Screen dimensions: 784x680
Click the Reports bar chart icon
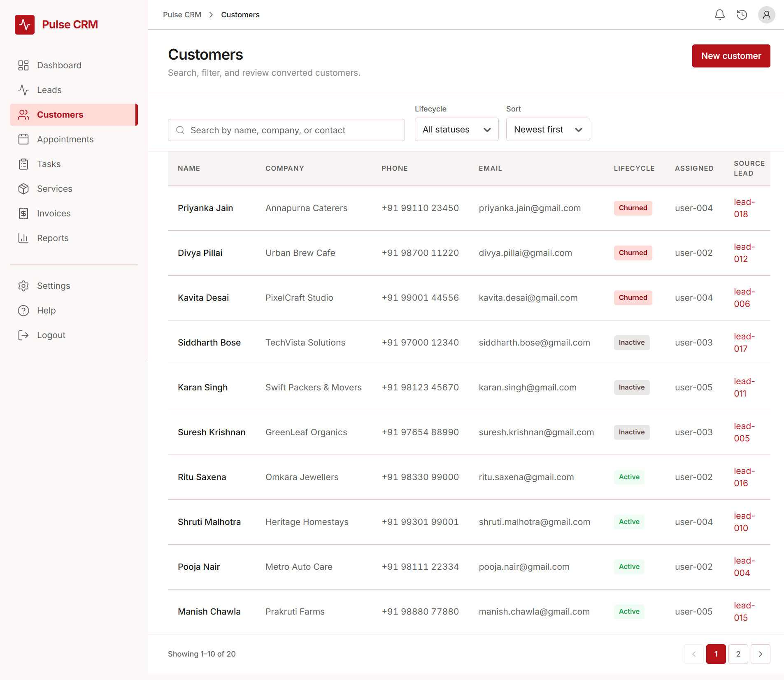point(23,238)
